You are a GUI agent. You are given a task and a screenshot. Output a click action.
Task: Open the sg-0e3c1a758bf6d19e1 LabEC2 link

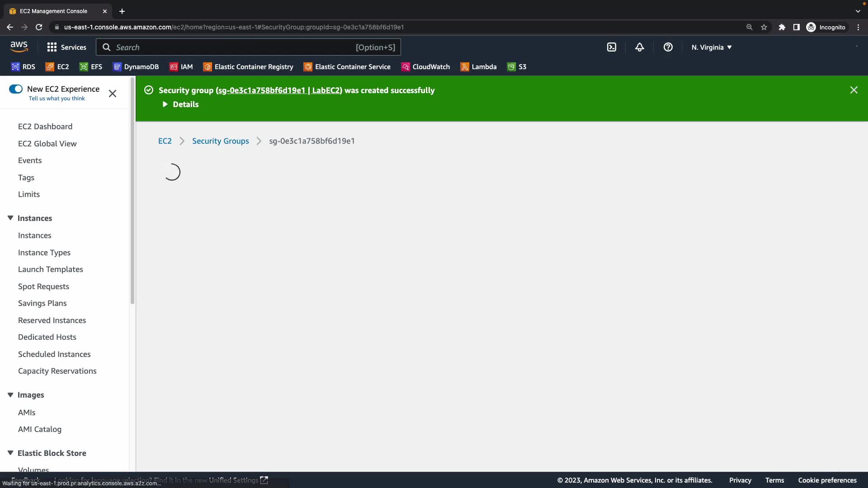(279, 90)
